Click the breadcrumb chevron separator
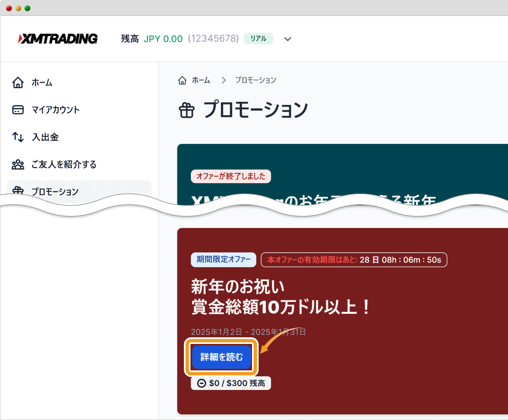The image size is (508, 420). pos(224,80)
